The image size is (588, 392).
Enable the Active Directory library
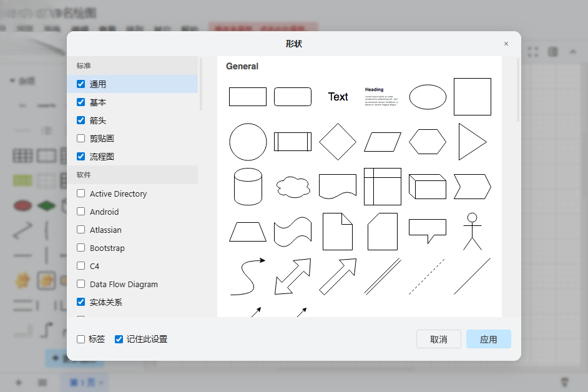pos(81,193)
